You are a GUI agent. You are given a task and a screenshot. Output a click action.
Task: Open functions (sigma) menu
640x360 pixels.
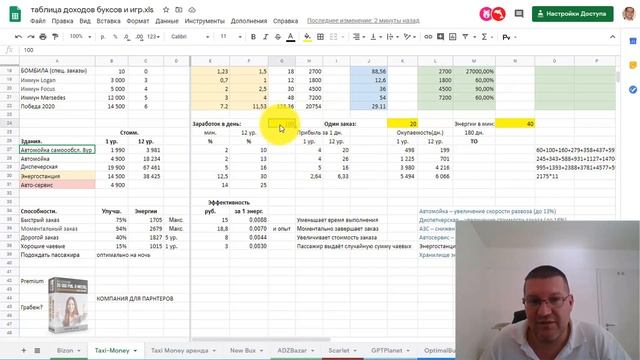click(484, 37)
